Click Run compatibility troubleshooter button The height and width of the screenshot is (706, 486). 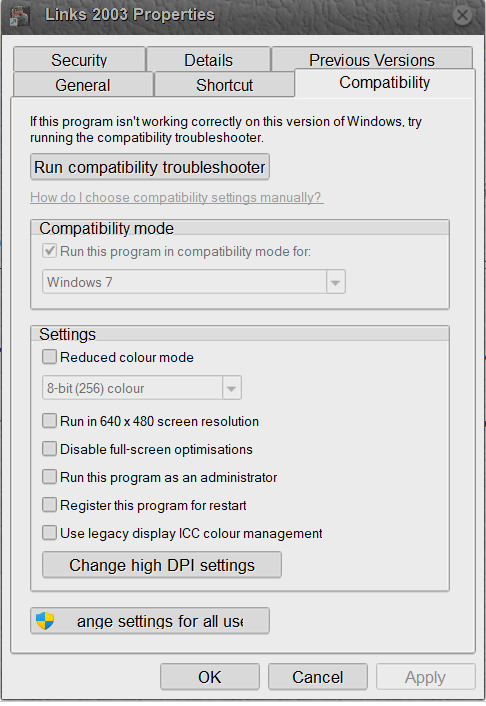[x=150, y=167]
